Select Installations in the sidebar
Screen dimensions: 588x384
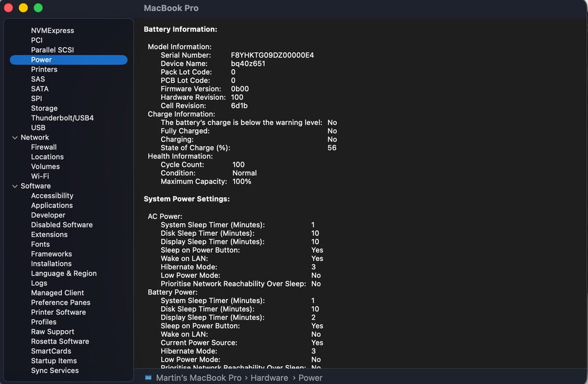[x=51, y=264]
